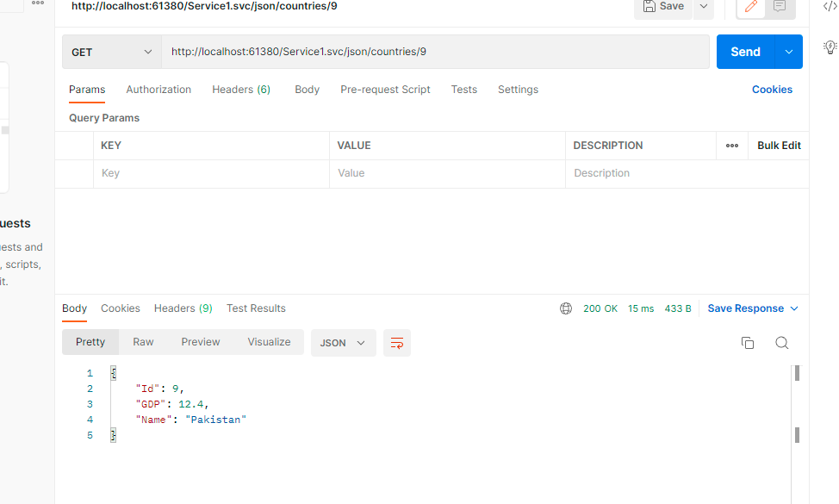The image size is (839, 504).
Task: Copy the response with the copy icon
Action: pos(748,343)
